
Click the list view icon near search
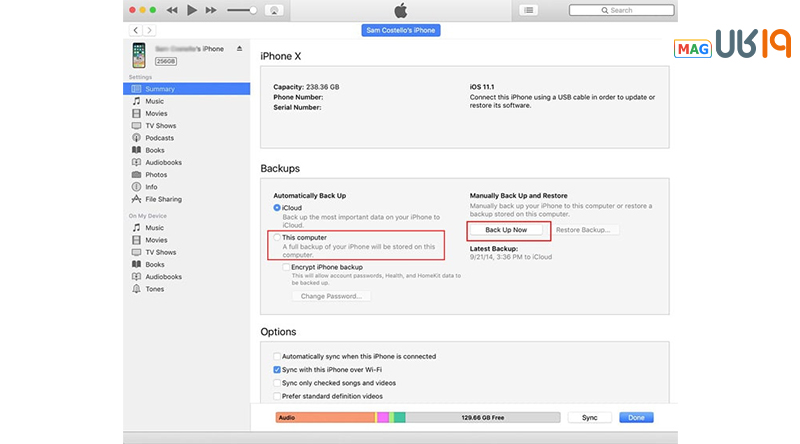click(x=529, y=10)
